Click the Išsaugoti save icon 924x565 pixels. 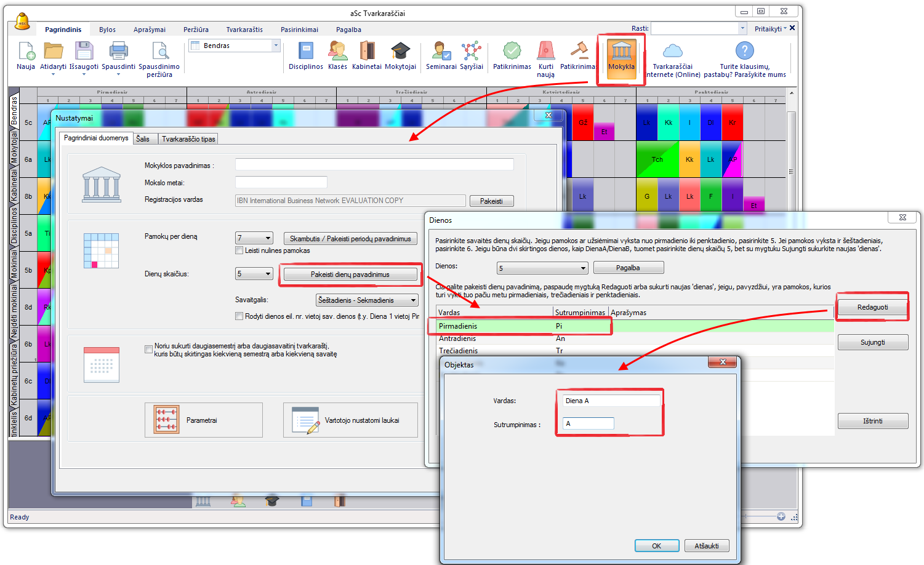pyautogui.click(x=84, y=52)
